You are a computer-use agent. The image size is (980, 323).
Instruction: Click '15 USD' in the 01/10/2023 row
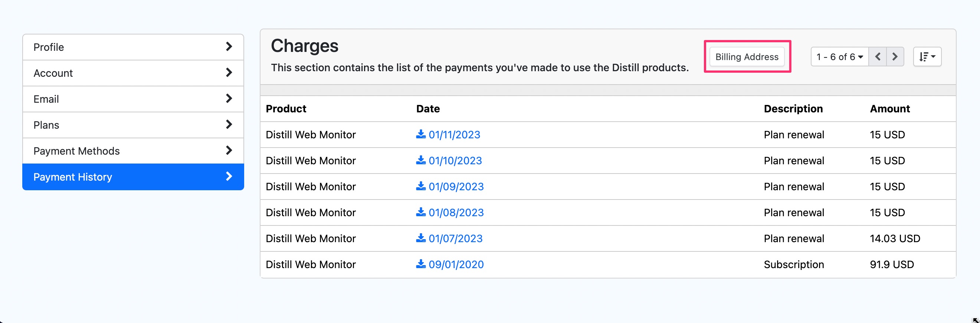[887, 160]
